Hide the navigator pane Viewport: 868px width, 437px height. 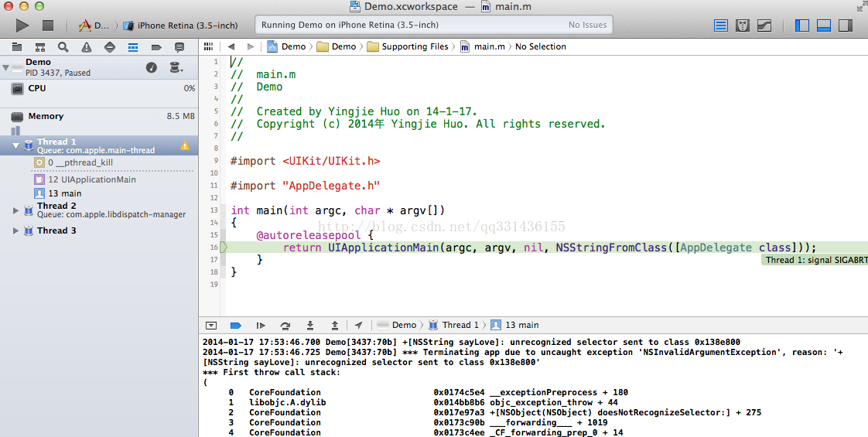point(802,26)
